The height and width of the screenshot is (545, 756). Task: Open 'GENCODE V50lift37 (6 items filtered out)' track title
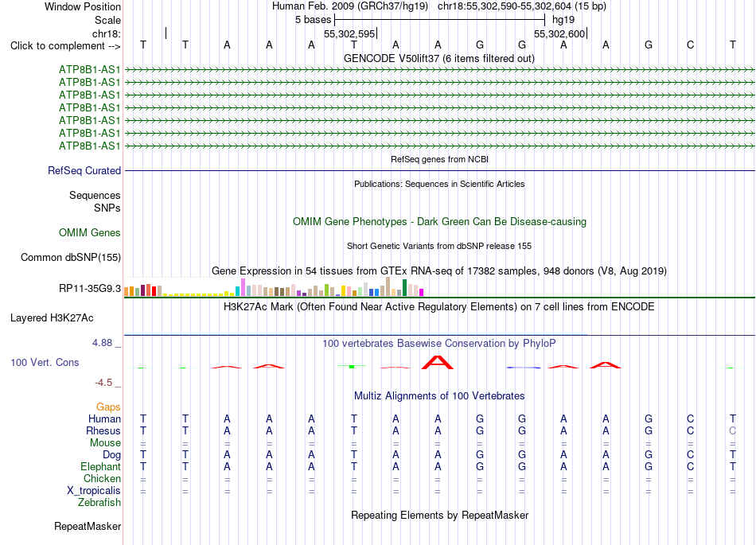point(438,58)
